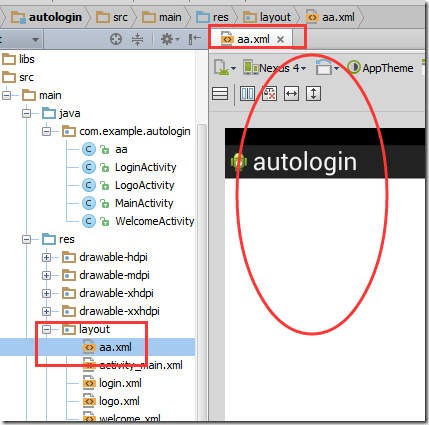
Task: Close the aa.xml tab
Action: click(x=281, y=40)
